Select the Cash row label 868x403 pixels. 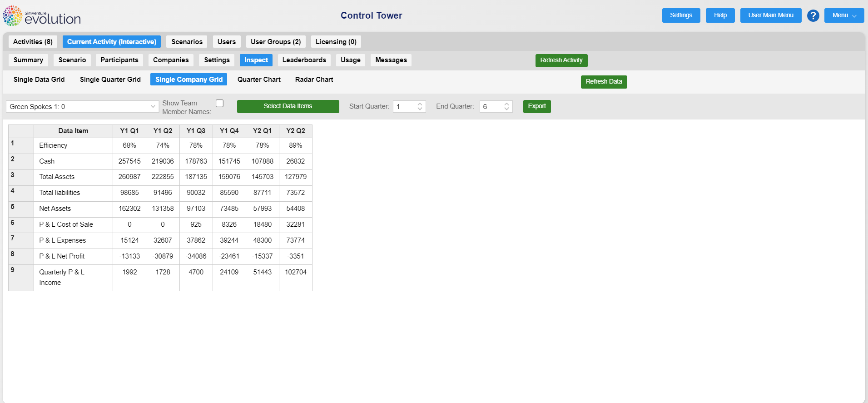tap(47, 161)
